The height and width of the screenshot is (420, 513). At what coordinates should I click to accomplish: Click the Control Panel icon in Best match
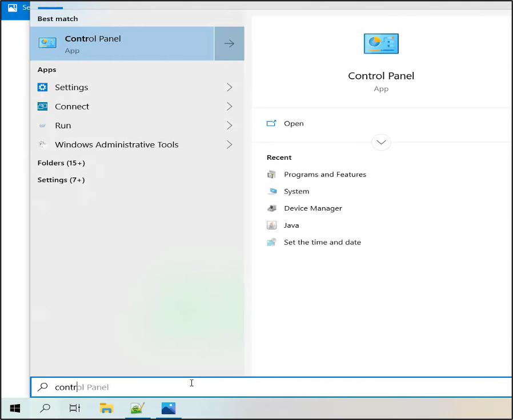tap(47, 43)
